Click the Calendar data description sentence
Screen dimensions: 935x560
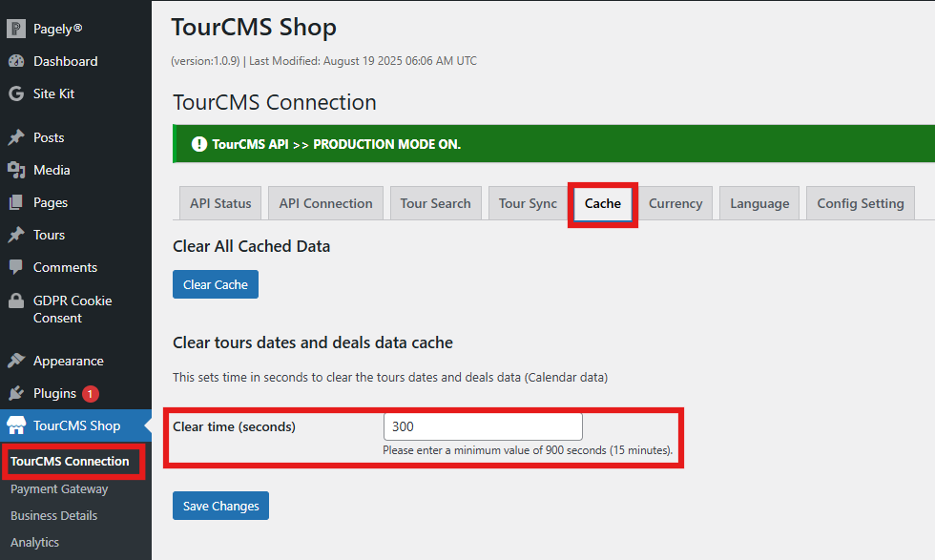pyautogui.click(x=390, y=377)
